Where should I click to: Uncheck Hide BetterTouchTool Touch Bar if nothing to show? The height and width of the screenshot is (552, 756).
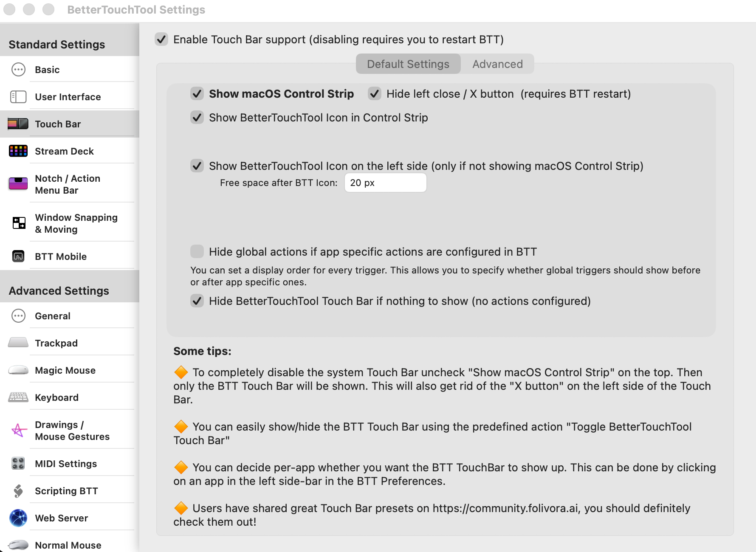197,301
